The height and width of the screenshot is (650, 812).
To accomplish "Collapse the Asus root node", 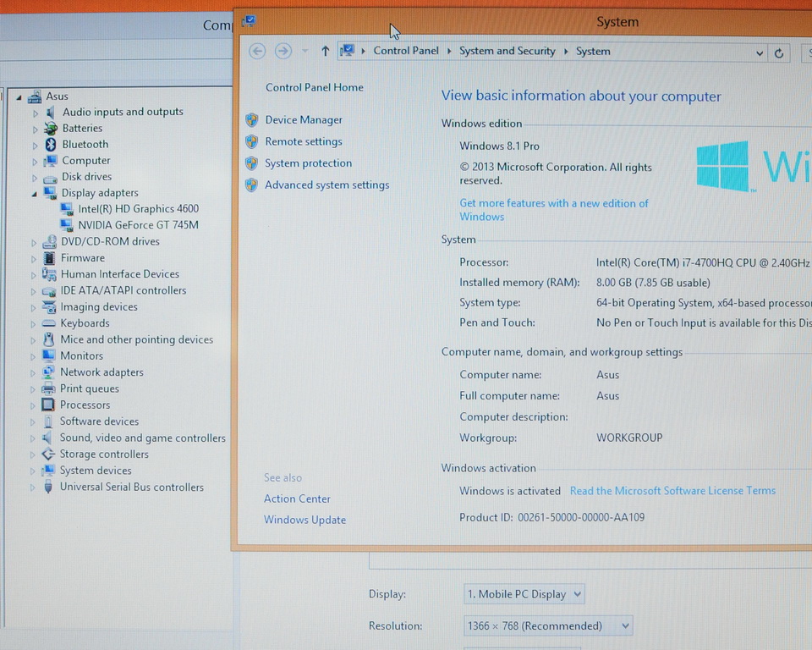I will tap(19, 97).
